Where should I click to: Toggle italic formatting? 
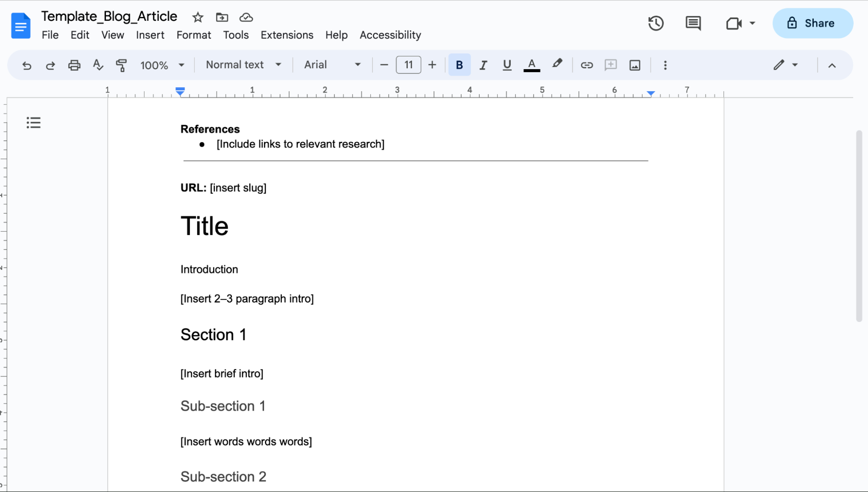click(x=483, y=65)
